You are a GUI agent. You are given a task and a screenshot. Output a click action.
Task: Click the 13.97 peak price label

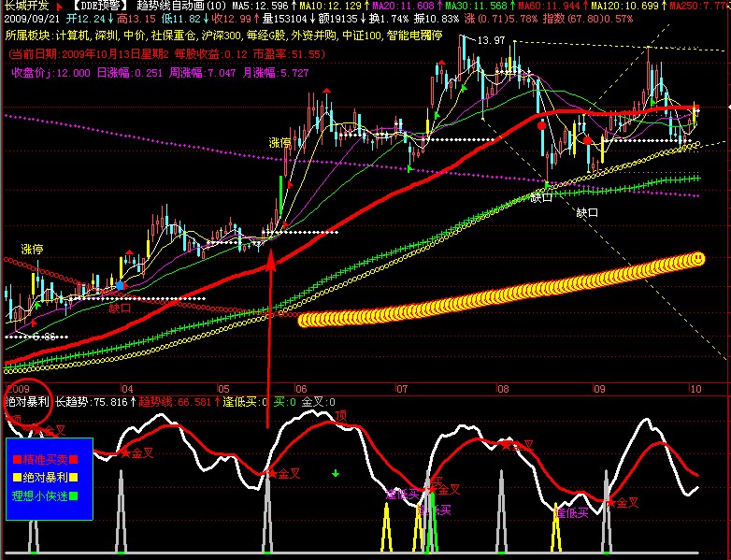coord(492,40)
